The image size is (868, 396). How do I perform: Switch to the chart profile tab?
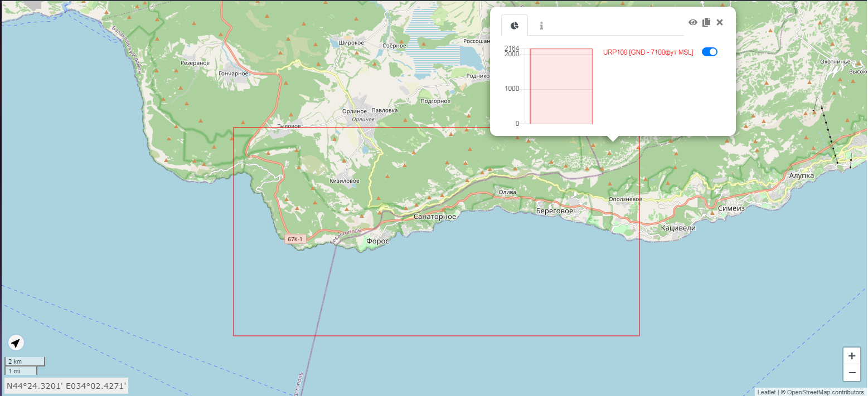coord(515,26)
